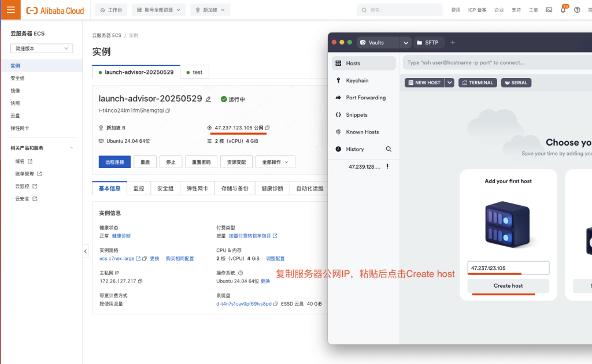Open Port Forwarding in the Termius sidebar

pyautogui.click(x=364, y=97)
